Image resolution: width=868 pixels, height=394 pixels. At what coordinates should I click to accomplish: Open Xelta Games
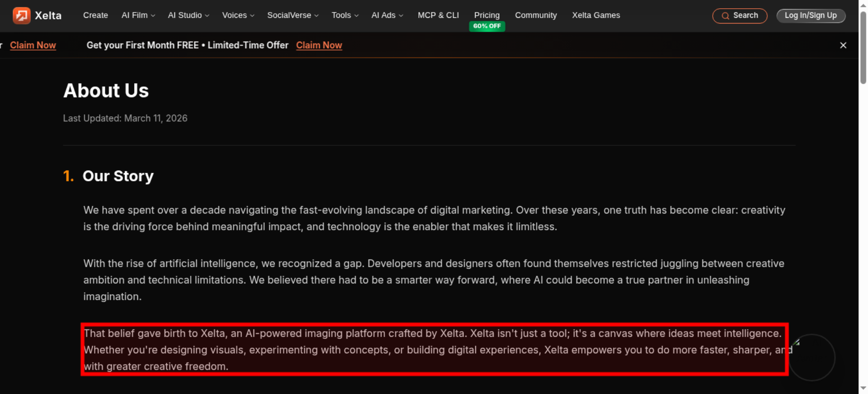pyautogui.click(x=596, y=15)
